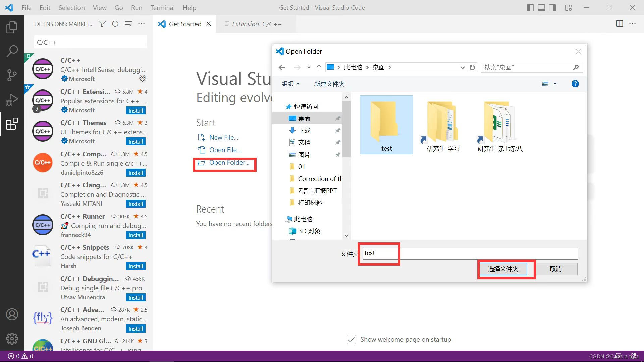Screen dimensions: 644x362
Task: Toggle panel layout icon in title bar
Action: pos(541,7)
